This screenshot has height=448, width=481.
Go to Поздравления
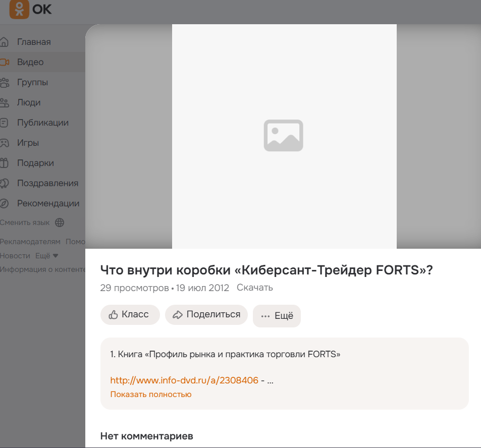tap(48, 183)
